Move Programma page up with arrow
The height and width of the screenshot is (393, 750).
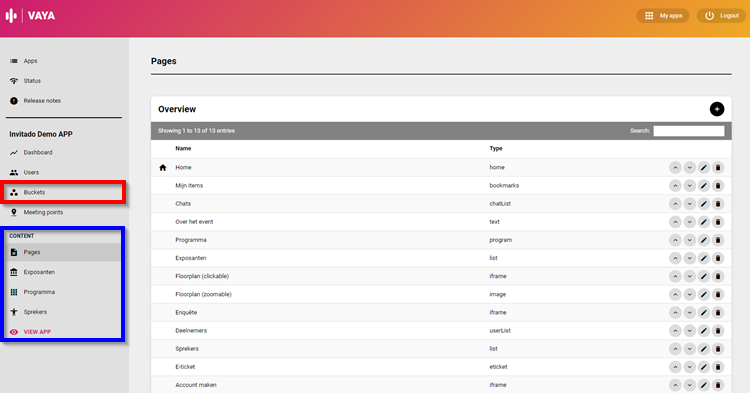tap(675, 240)
